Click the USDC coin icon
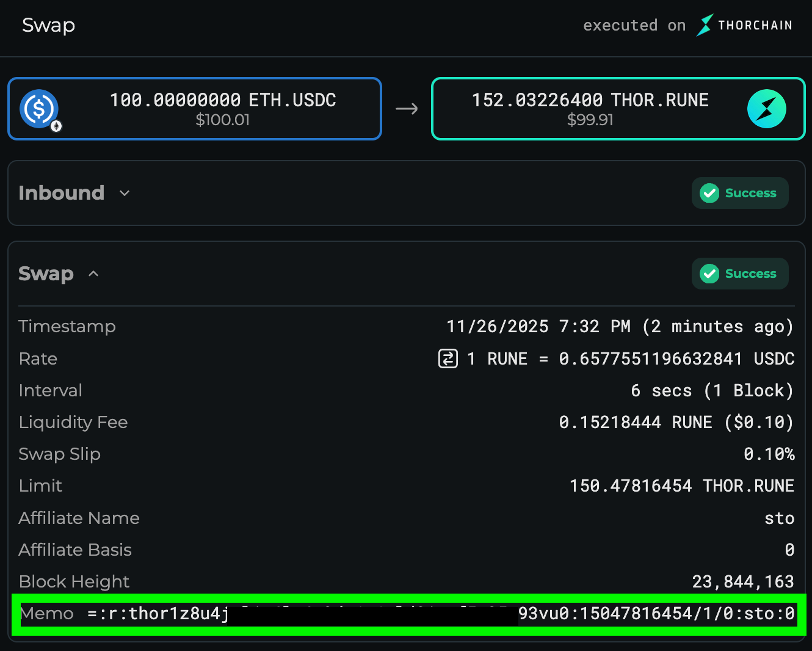 (38, 108)
